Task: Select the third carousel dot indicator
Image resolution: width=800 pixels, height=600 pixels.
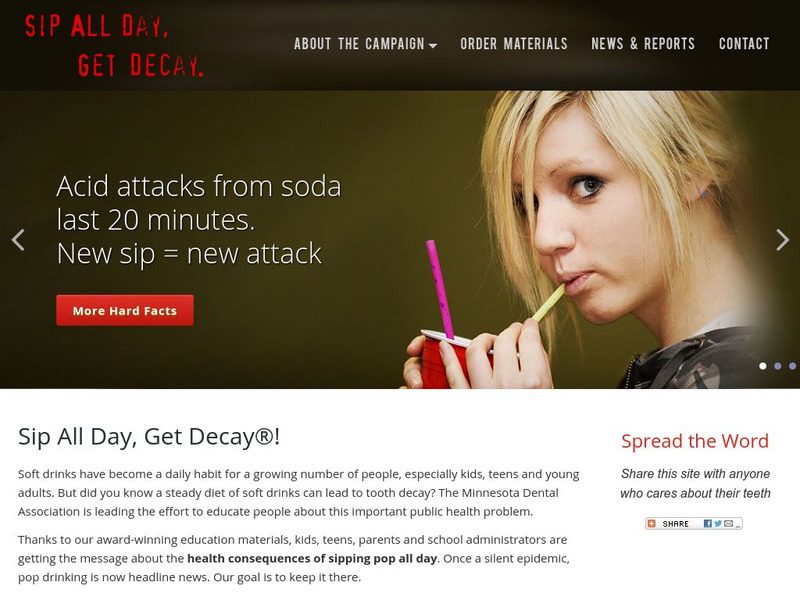Action: coord(792,366)
